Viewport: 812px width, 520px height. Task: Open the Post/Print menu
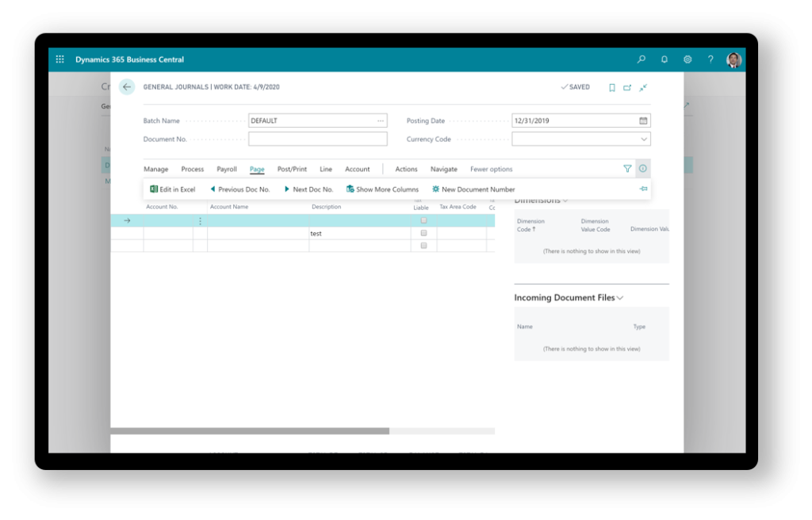click(292, 169)
